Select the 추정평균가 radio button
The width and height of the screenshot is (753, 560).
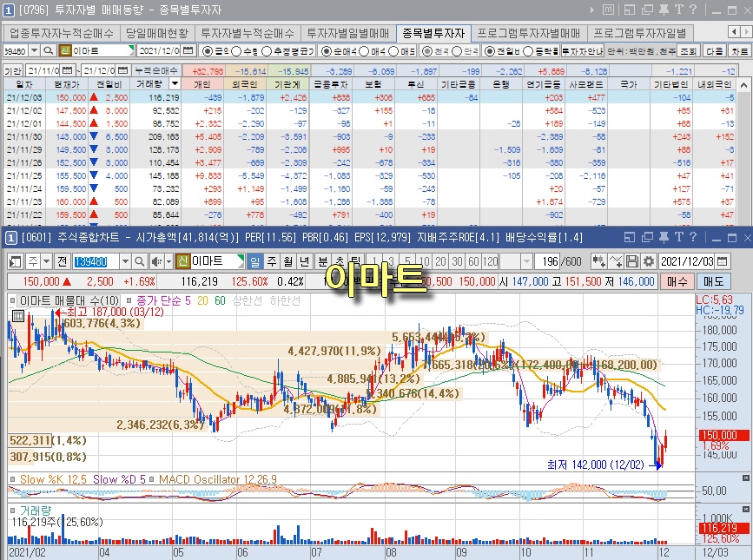(x=267, y=51)
